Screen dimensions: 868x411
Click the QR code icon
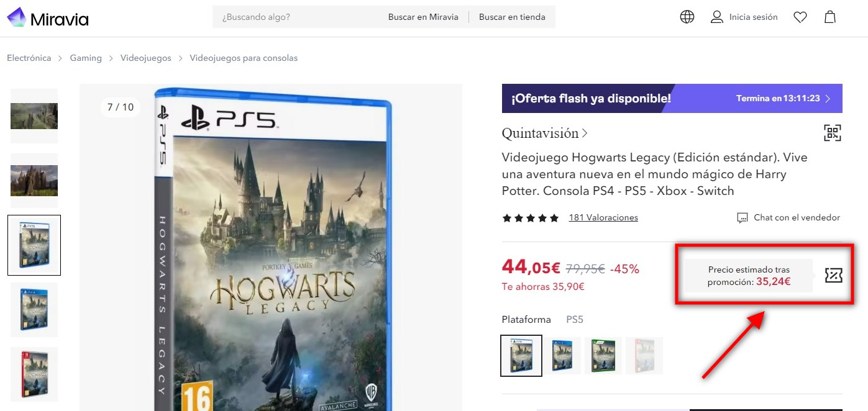click(833, 133)
